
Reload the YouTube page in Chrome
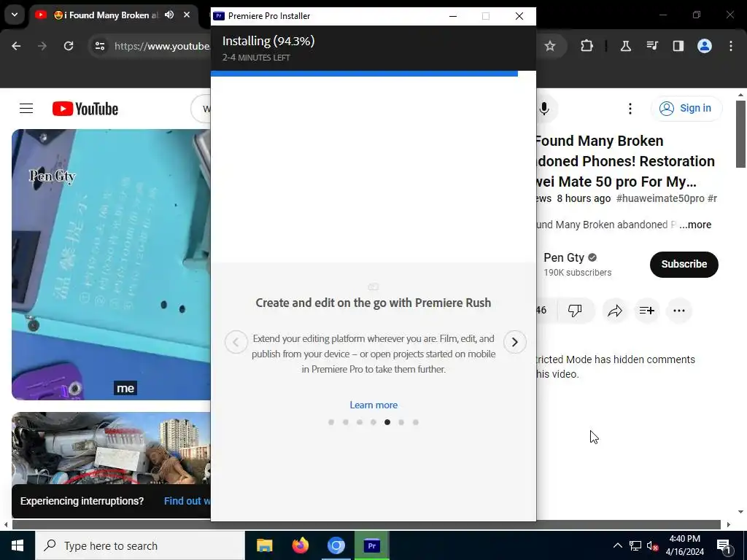point(69,46)
